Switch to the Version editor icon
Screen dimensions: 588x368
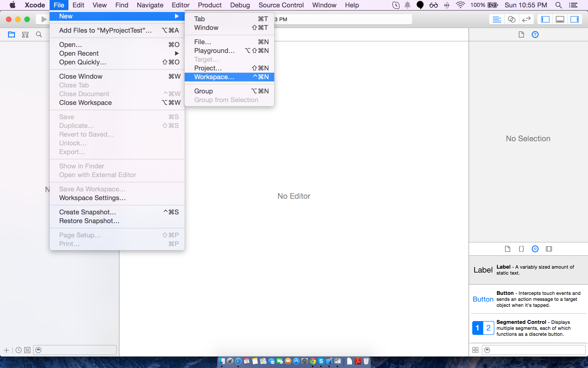click(x=526, y=19)
